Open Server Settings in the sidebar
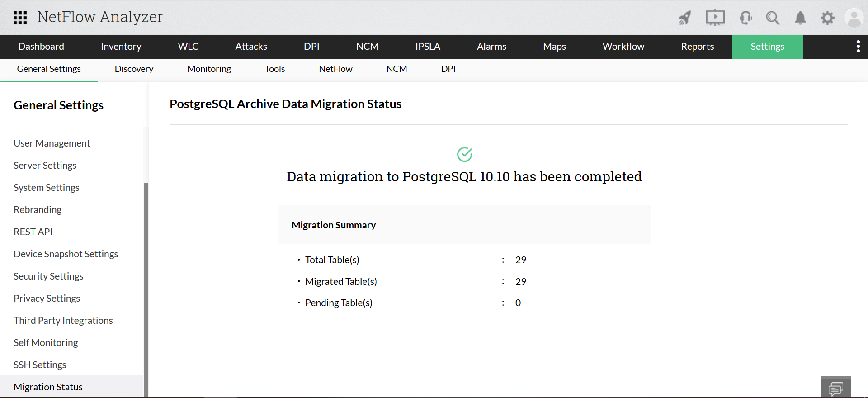This screenshot has height=398, width=868. click(x=45, y=166)
